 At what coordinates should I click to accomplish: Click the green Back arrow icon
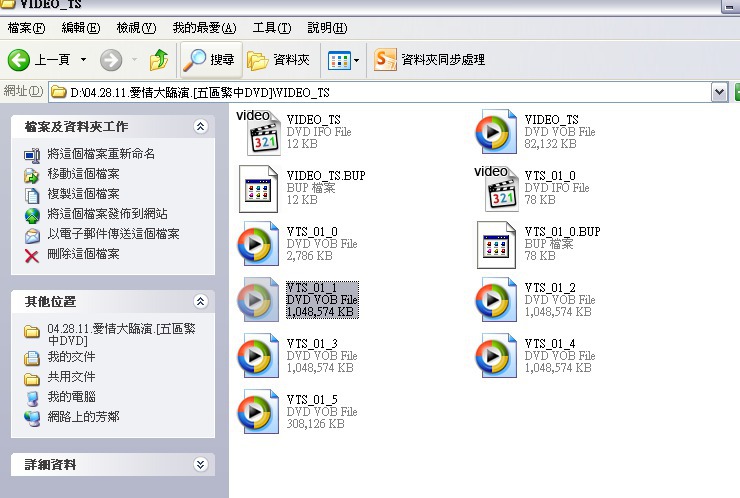tap(19, 60)
